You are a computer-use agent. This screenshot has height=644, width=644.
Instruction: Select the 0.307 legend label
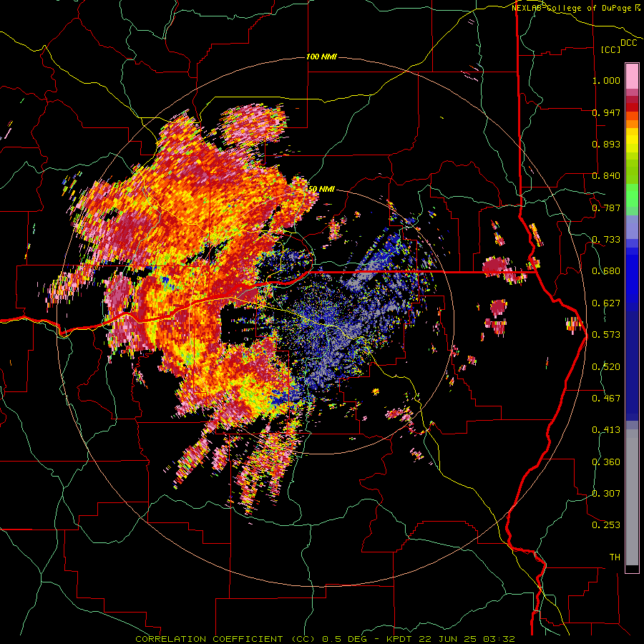[x=606, y=494]
